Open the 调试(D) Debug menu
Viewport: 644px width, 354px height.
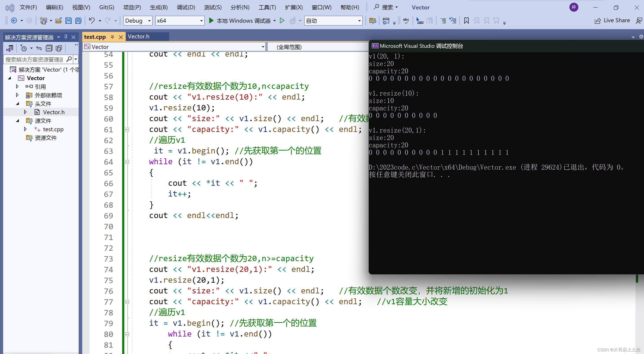186,7
